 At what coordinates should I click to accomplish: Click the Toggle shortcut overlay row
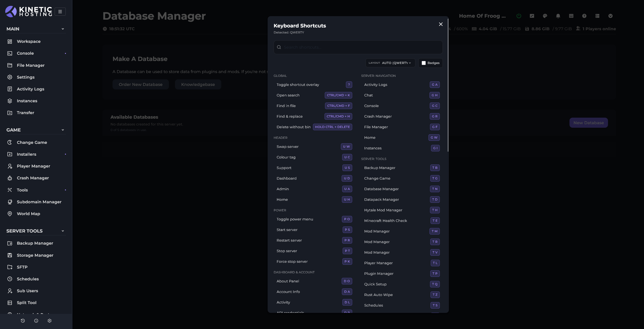[x=314, y=85]
